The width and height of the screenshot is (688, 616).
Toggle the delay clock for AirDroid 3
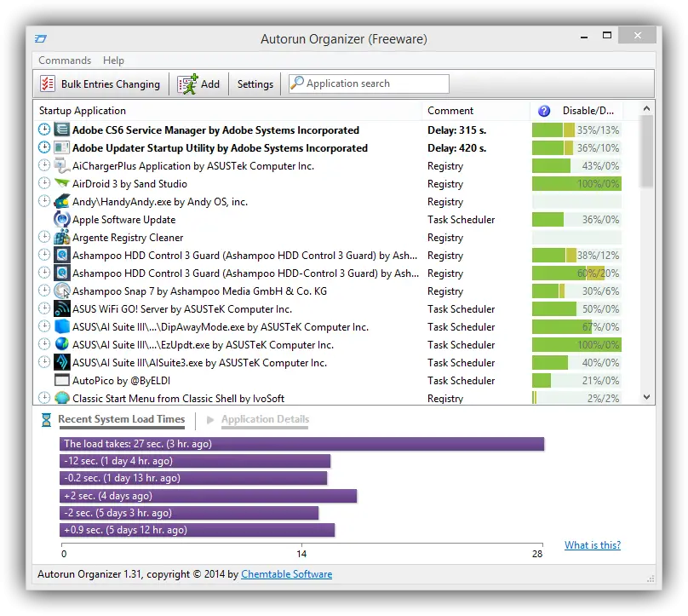pyautogui.click(x=44, y=182)
